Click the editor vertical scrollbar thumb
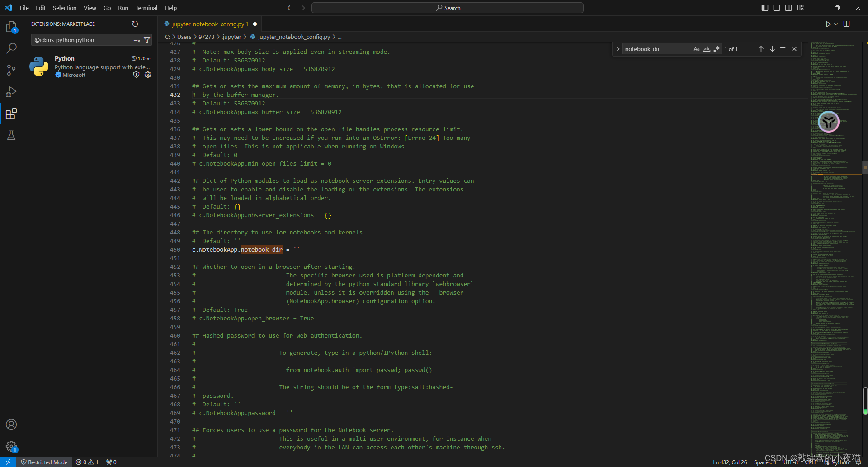 click(x=865, y=167)
